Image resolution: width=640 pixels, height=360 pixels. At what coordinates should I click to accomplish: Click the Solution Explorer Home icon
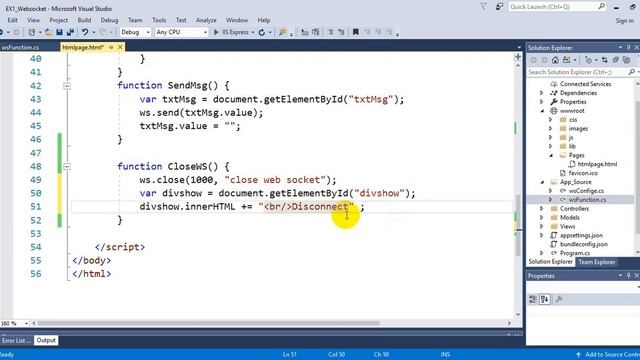pyautogui.click(x=555, y=60)
